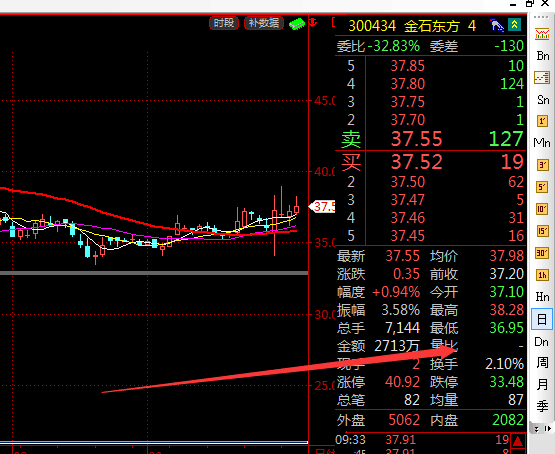Image resolution: width=555 pixels, height=454 pixels.
Task: Click the buy-one price 37.52
Action: tap(417, 162)
